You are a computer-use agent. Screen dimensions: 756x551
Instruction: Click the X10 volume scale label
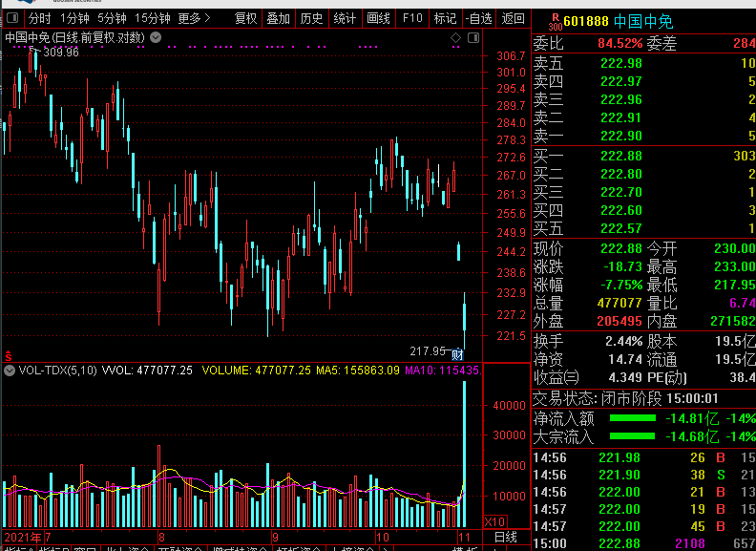click(x=494, y=521)
